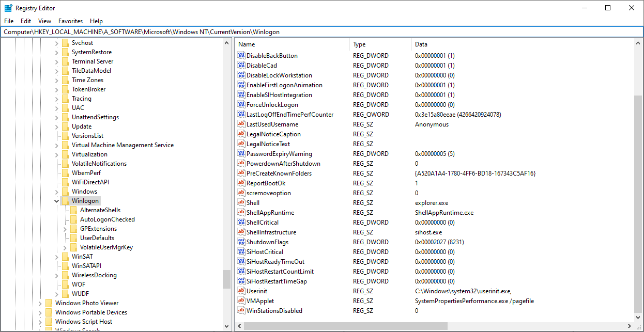Click the AlternateShells folder icon
The height and width of the screenshot is (332, 644).
click(x=73, y=210)
